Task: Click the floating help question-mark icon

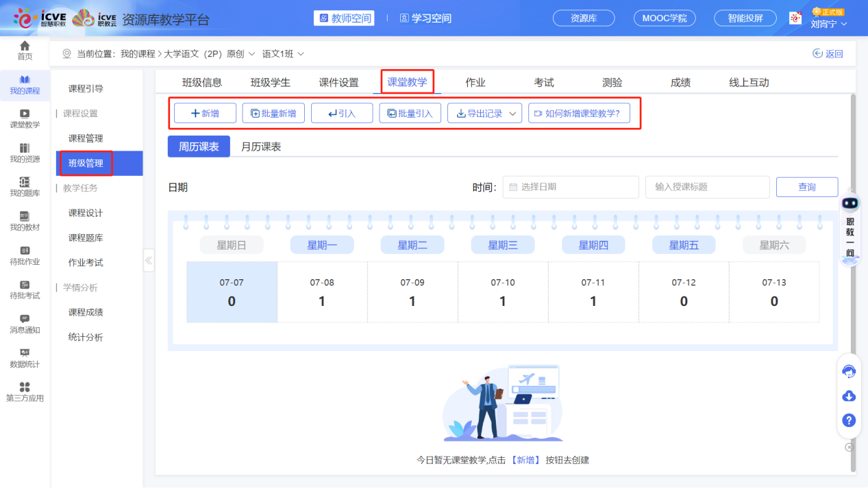Action: coord(849,420)
